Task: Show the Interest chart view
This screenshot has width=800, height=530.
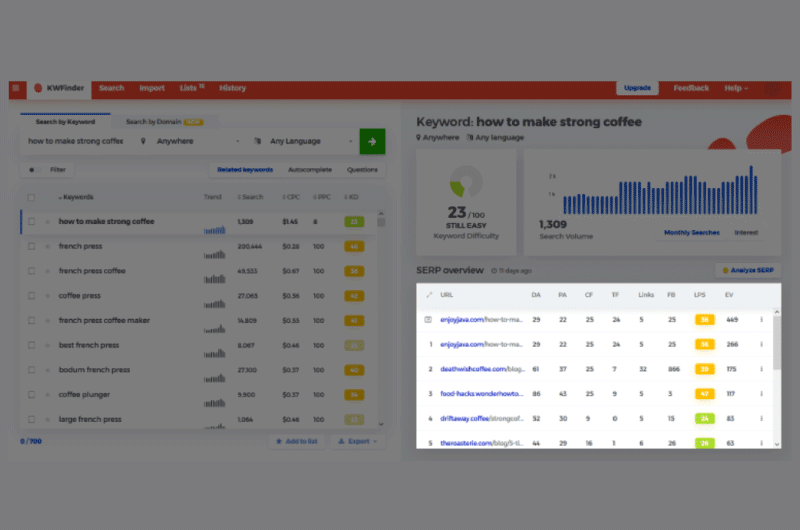Action: pos(746,233)
